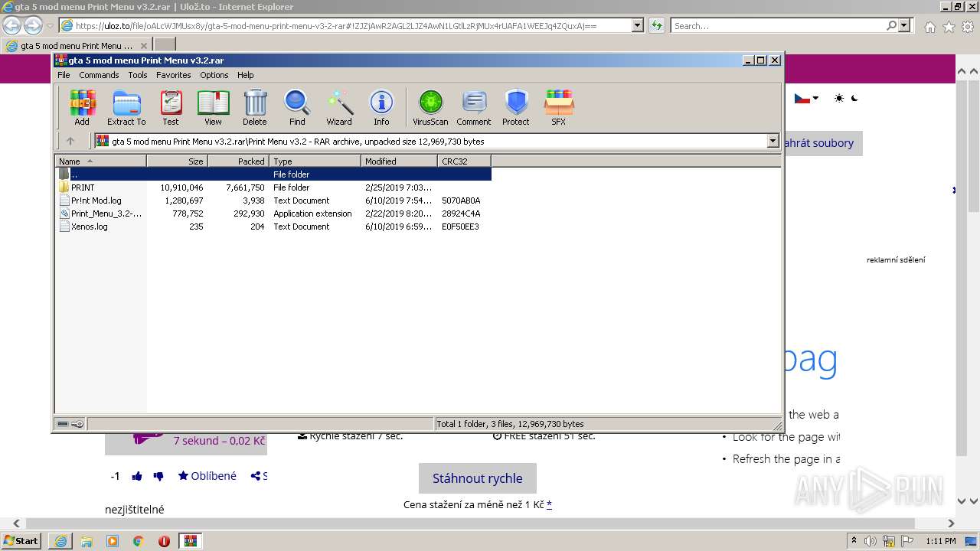
Task: Click the drive and key status icon
Action: [70, 423]
